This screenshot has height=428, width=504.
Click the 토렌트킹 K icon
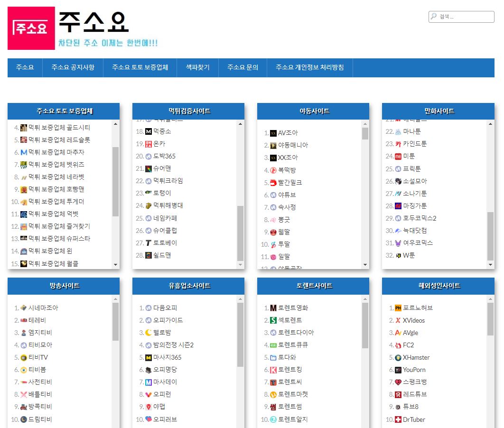pyautogui.click(x=273, y=370)
